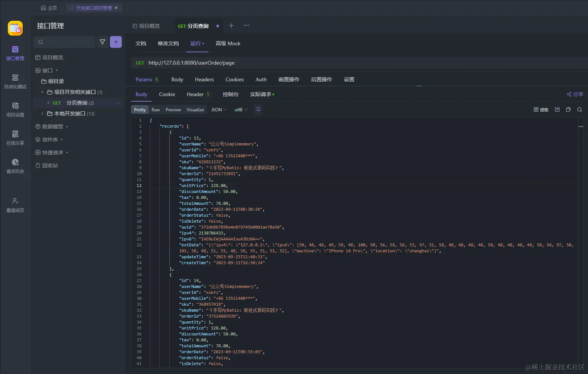Open the request Body tab
Viewport: 588px width, 374px height.
click(x=177, y=79)
